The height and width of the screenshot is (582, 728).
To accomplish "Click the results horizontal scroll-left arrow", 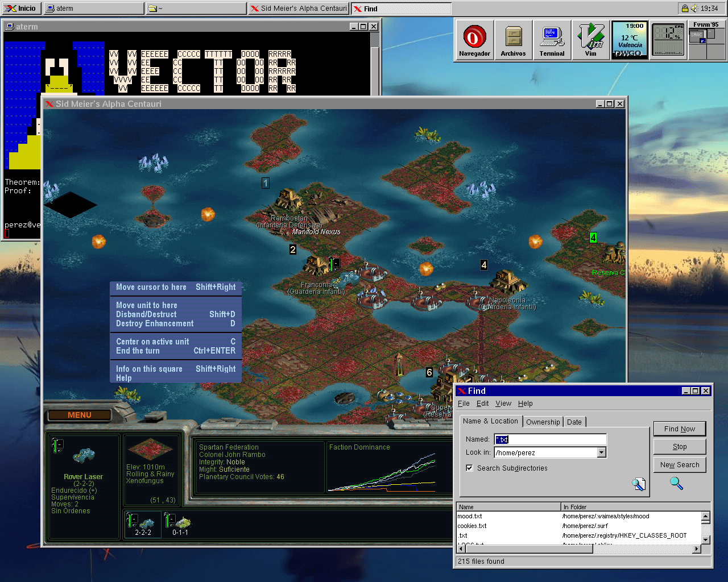I will 461,549.
